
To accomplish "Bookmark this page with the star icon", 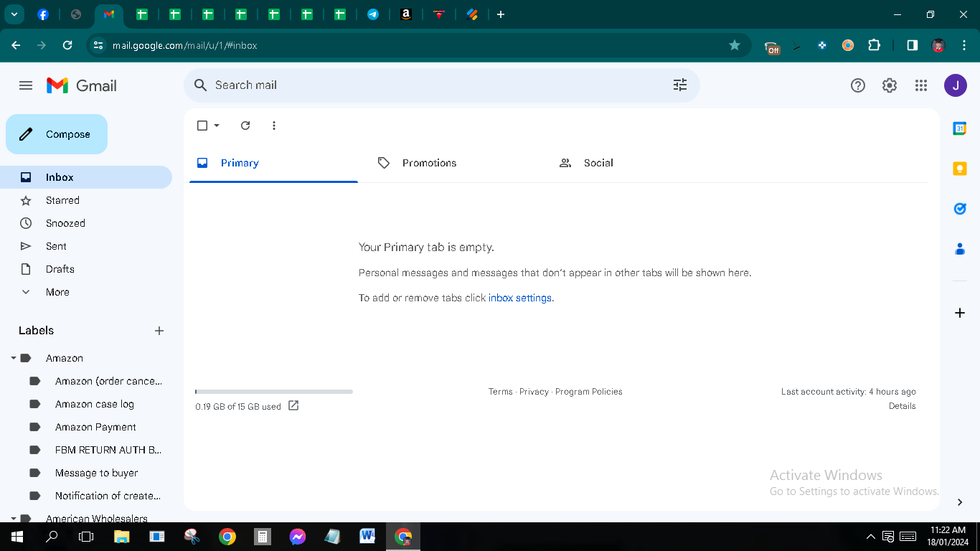I will click(x=735, y=45).
